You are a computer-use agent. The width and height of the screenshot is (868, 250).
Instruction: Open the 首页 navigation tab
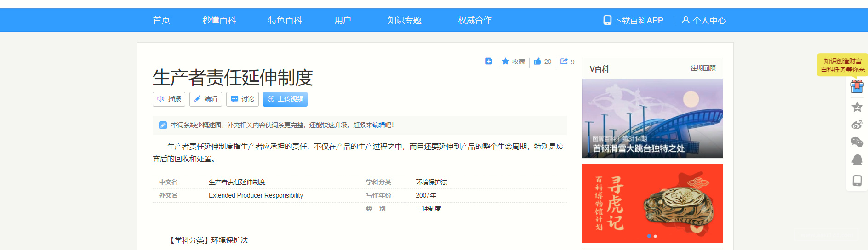[x=161, y=20]
